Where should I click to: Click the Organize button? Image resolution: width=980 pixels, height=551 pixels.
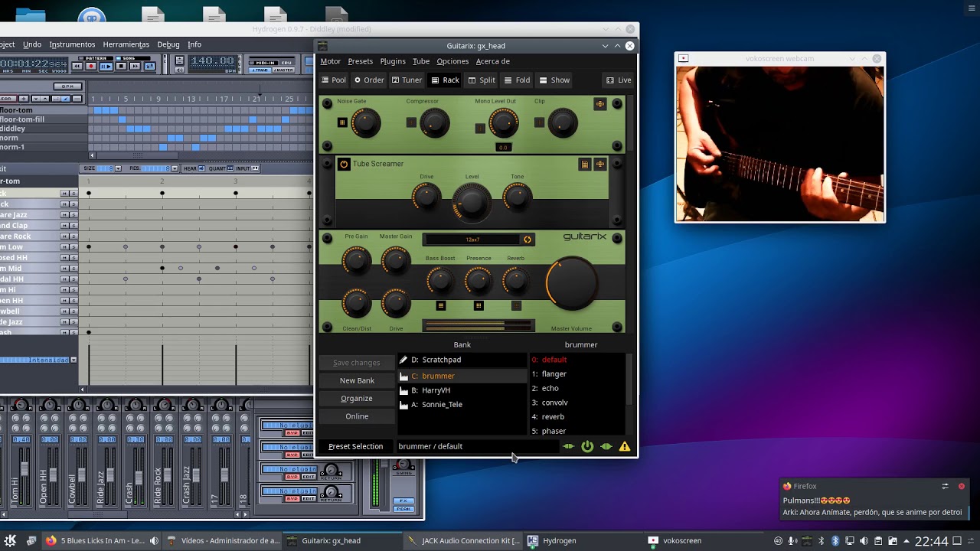(x=357, y=398)
